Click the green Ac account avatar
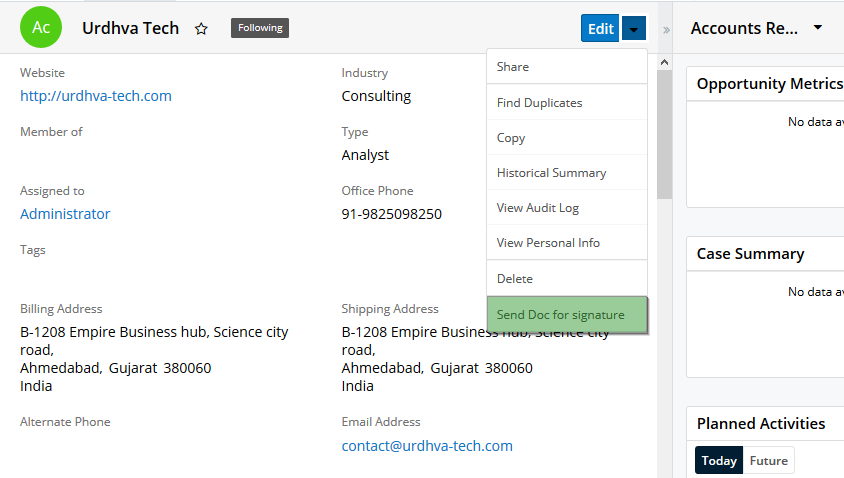Screen dimensions: 844x478 tap(41, 27)
